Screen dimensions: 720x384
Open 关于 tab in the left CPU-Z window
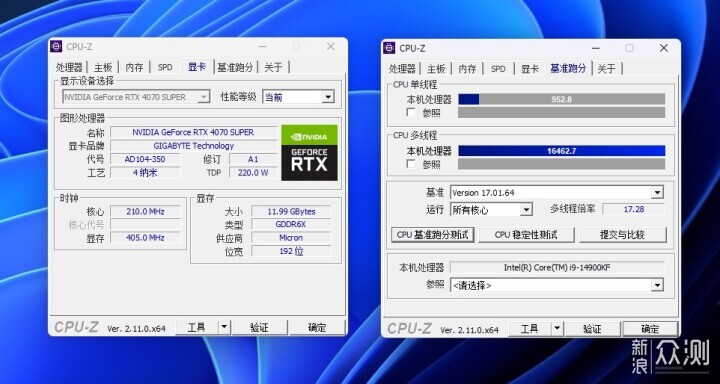[273, 67]
